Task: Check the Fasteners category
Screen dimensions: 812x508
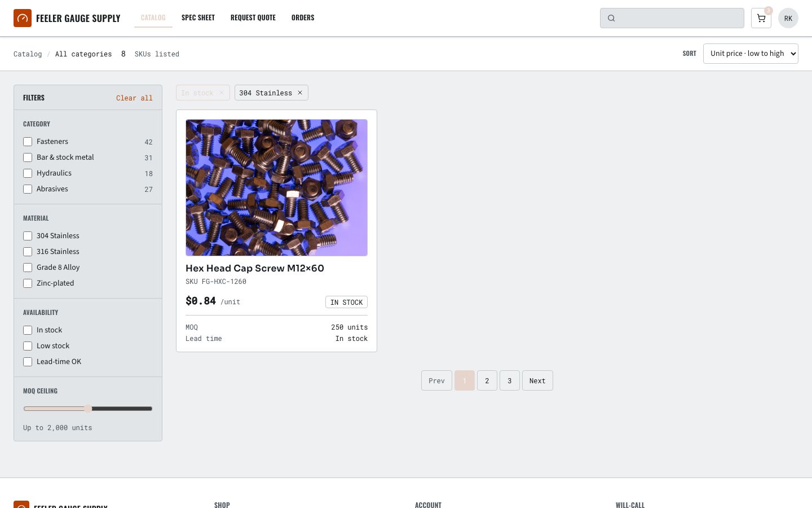Action: coord(28,142)
